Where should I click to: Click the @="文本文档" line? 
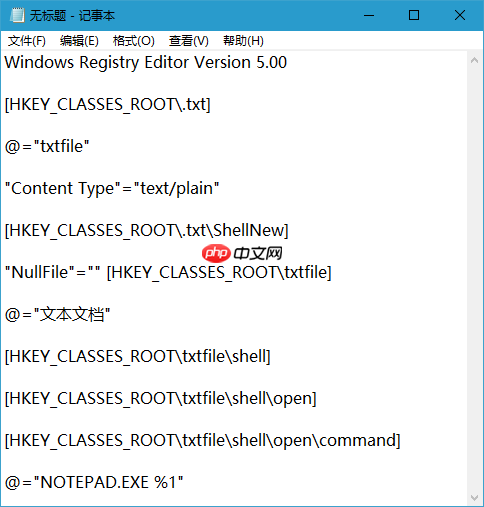[57, 314]
